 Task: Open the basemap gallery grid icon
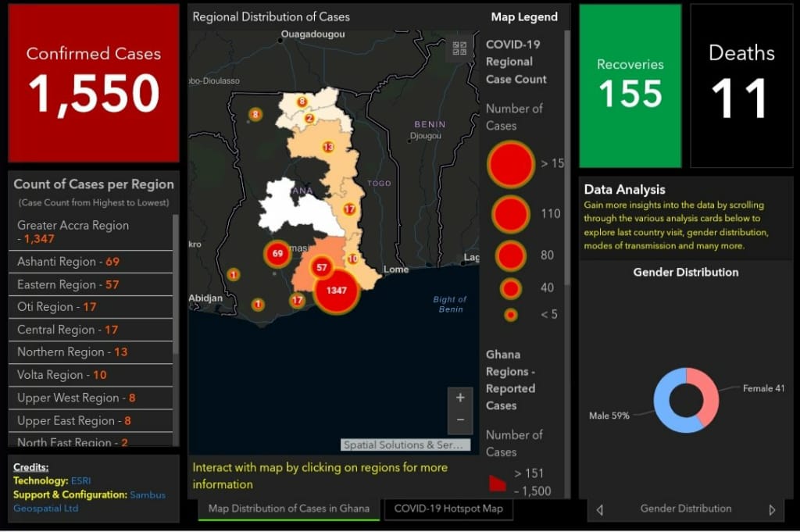(x=459, y=49)
